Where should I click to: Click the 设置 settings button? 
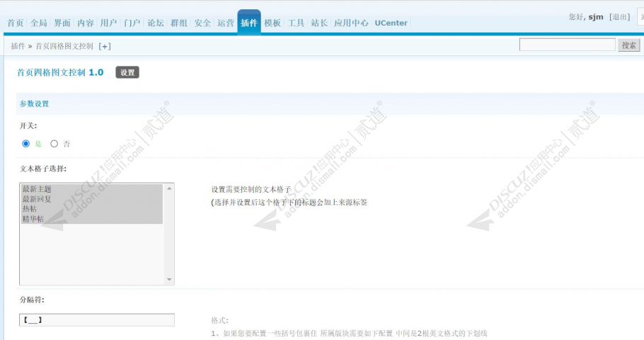pos(127,72)
